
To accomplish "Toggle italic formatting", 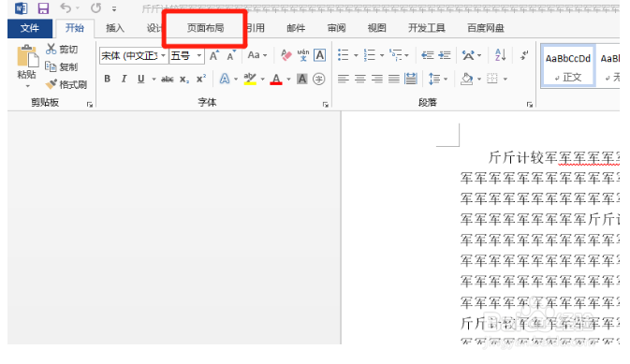I will [125, 79].
